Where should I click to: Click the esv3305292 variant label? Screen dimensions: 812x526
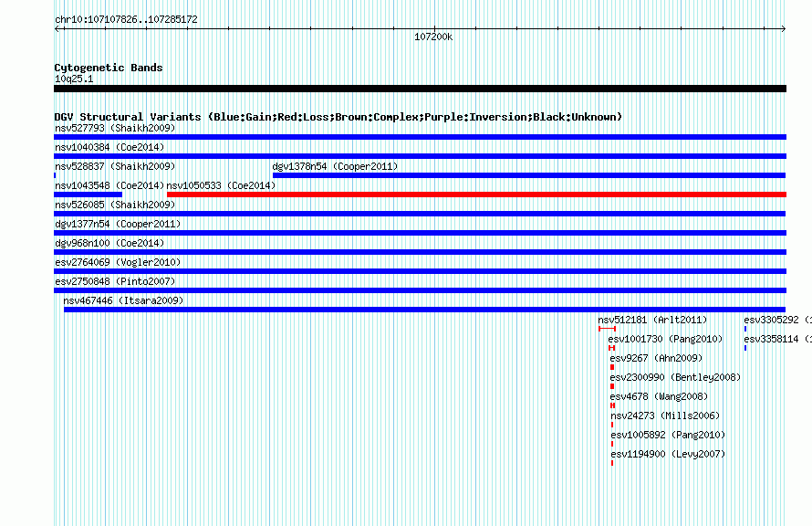pos(777,320)
